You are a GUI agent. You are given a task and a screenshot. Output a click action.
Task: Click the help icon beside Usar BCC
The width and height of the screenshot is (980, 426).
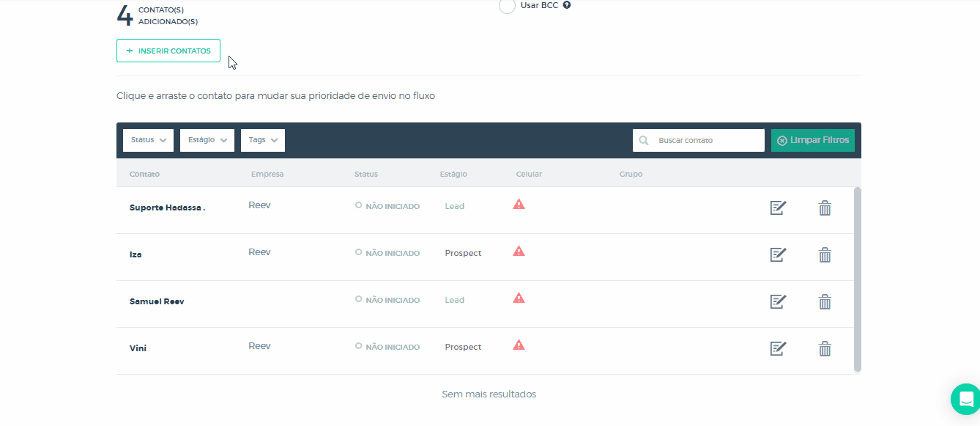(x=567, y=5)
